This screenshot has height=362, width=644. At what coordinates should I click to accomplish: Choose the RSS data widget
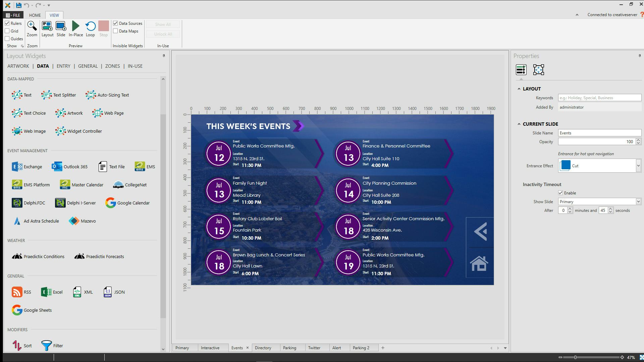(21, 292)
